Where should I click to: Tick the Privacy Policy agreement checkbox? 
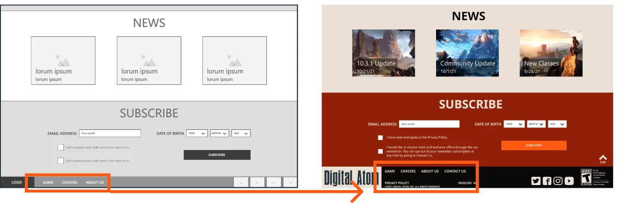point(380,137)
